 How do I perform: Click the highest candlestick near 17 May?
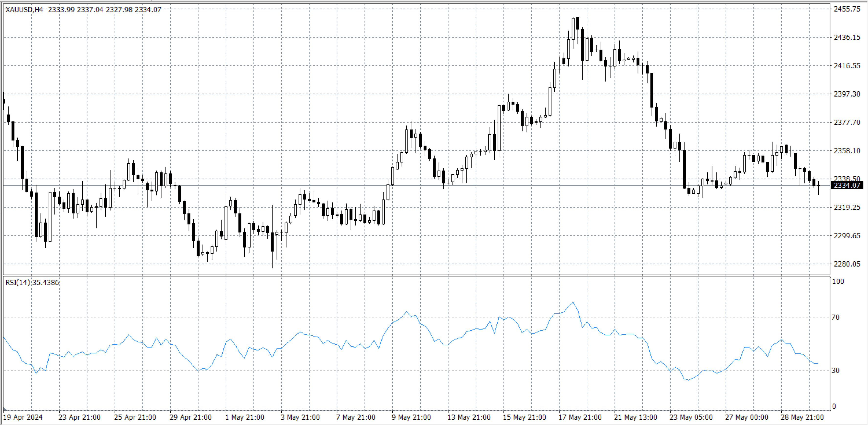coord(573,29)
